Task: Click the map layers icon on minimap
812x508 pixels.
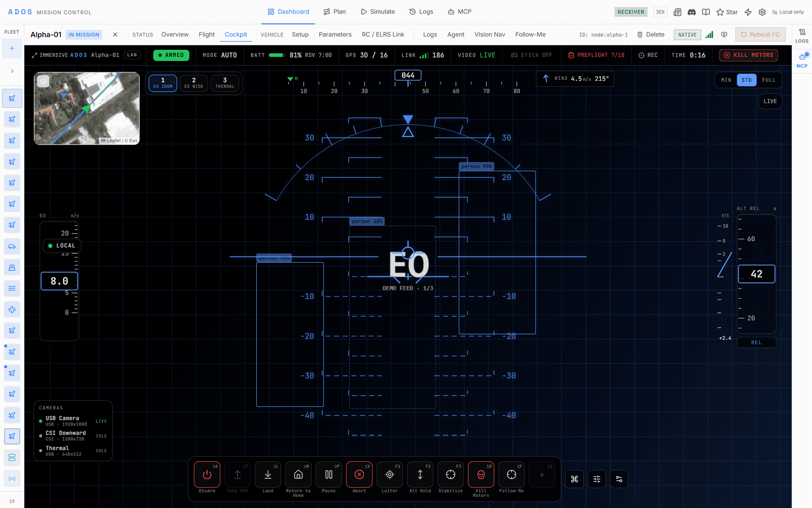Action: 44,81
